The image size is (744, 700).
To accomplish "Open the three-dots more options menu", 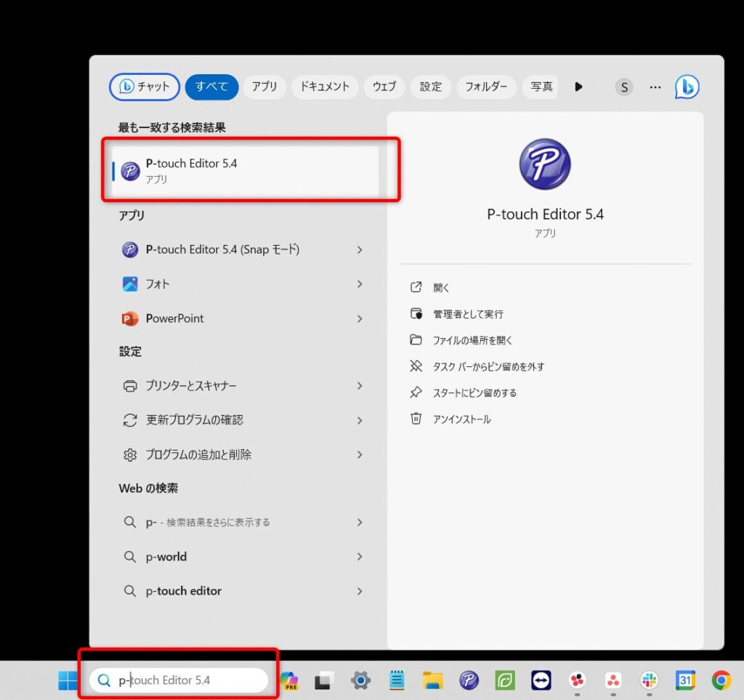I will [x=655, y=87].
